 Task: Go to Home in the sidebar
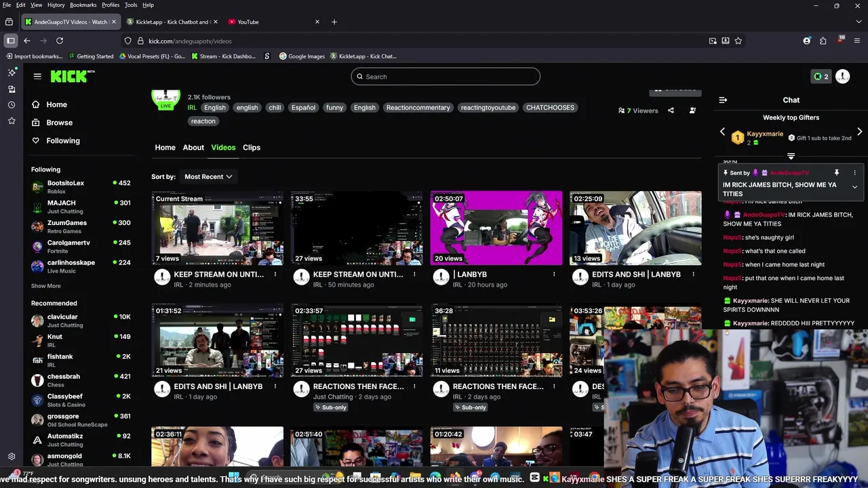point(57,104)
